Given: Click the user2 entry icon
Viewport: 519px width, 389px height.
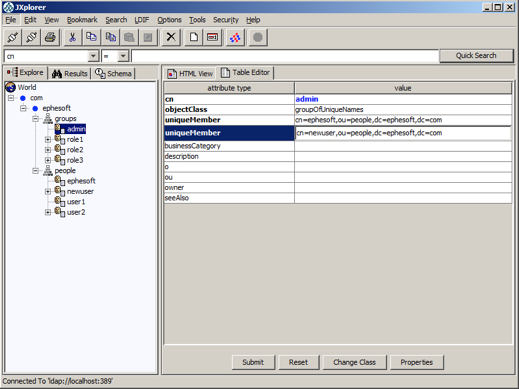Looking at the screenshot, I should point(60,212).
